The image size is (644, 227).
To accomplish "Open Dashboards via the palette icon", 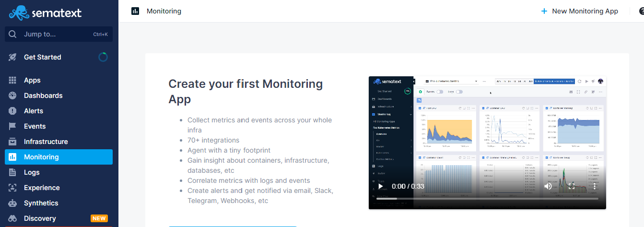I will [x=13, y=96].
